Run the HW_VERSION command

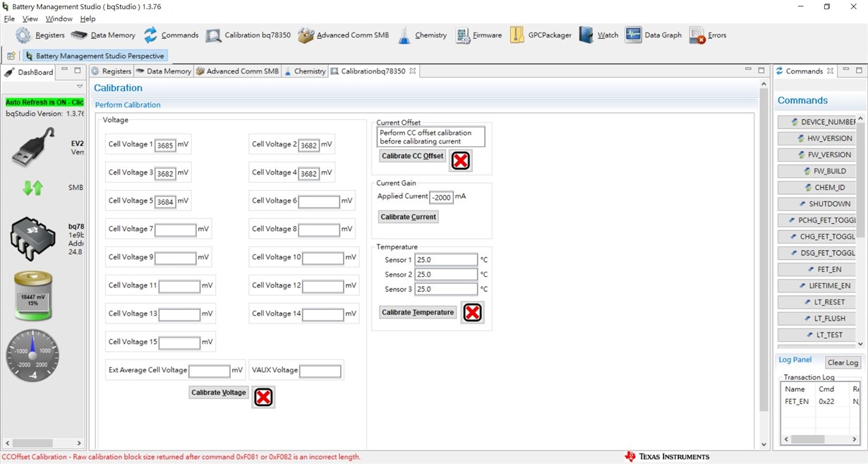[817, 138]
